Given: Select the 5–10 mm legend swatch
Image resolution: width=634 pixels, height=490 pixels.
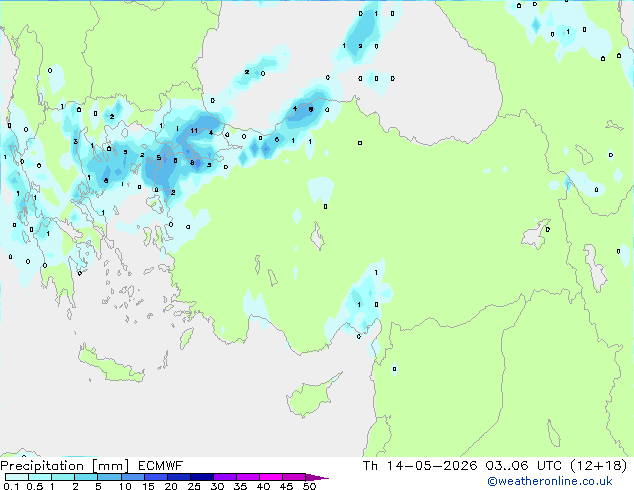Looking at the screenshot, I should tap(109, 477).
